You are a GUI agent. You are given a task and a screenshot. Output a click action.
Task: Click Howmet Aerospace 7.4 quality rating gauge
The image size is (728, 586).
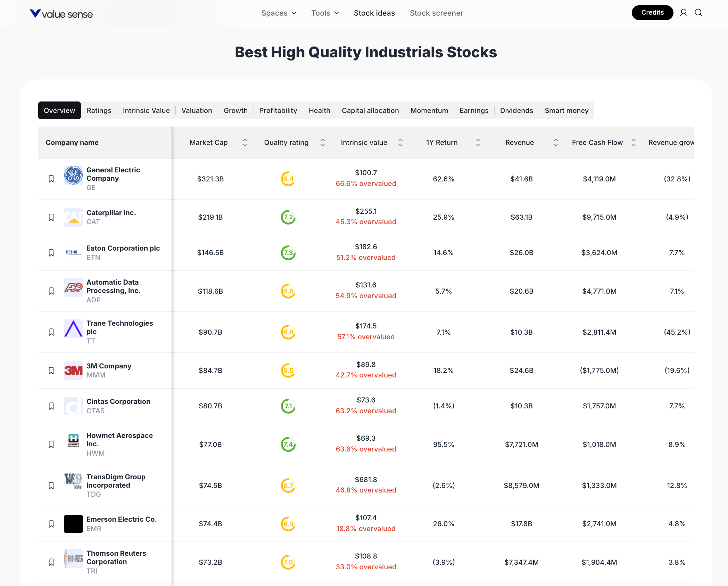tap(288, 445)
